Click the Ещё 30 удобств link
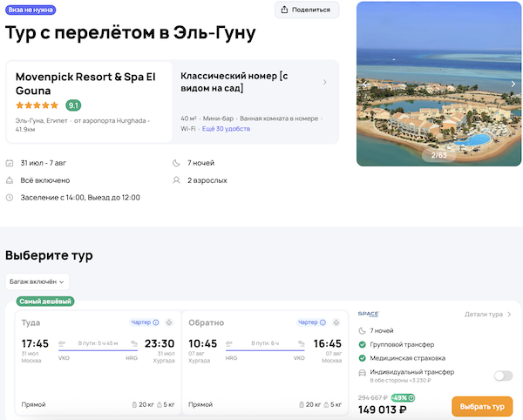 226,129
